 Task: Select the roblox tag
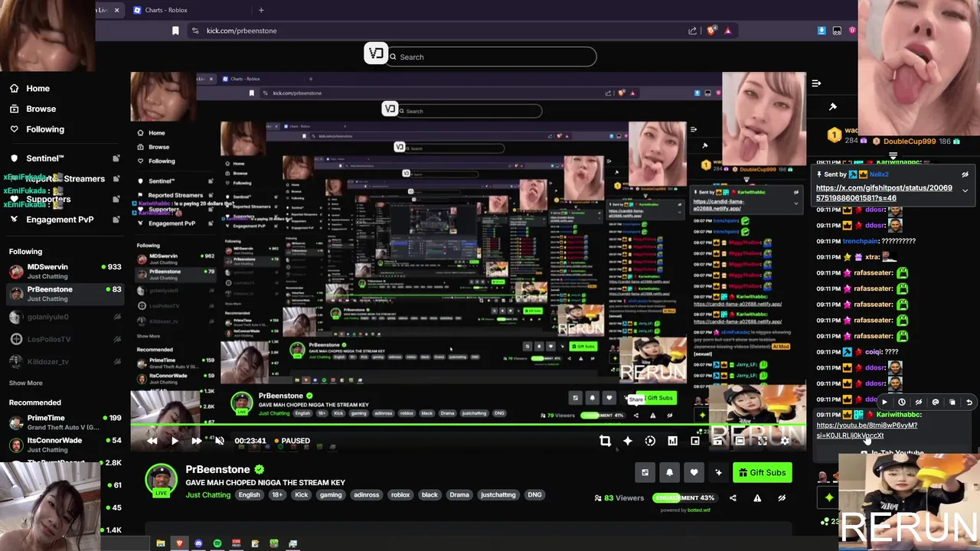pos(400,495)
